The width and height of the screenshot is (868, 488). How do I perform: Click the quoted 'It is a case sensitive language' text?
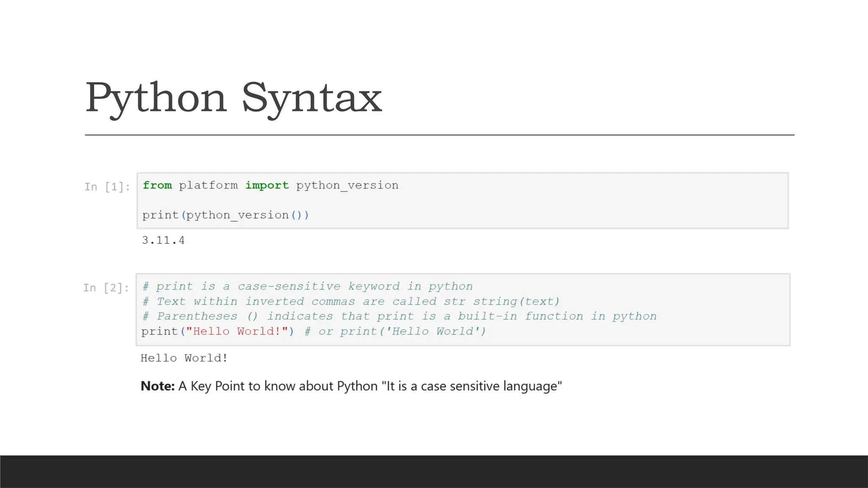click(x=472, y=386)
